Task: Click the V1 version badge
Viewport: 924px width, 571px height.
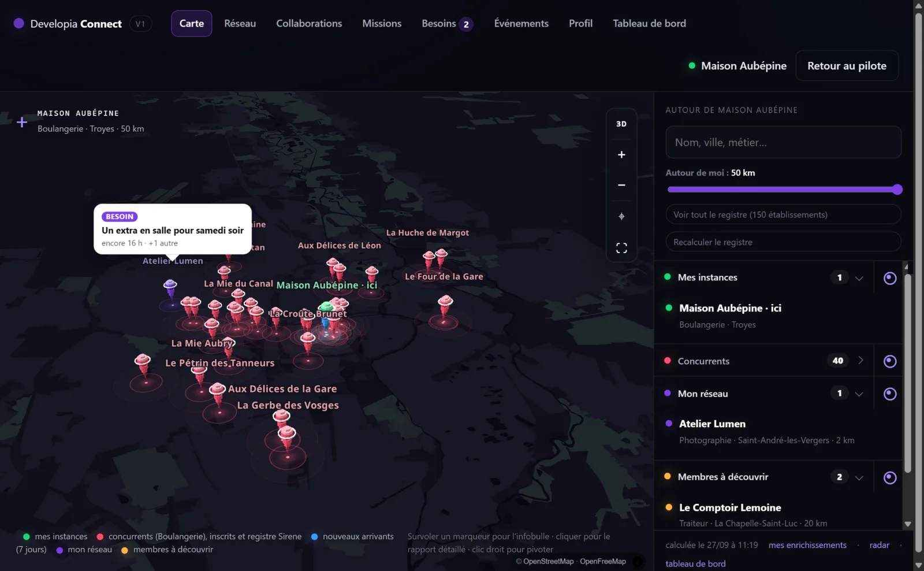Action: pyautogui.click(x=140, y=24)
